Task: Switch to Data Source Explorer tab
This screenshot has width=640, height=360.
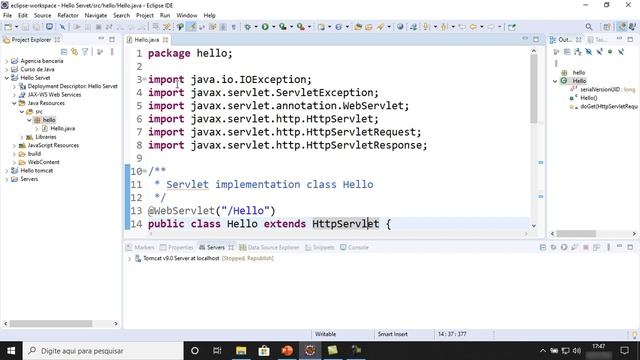Action: tap(269, 247)
